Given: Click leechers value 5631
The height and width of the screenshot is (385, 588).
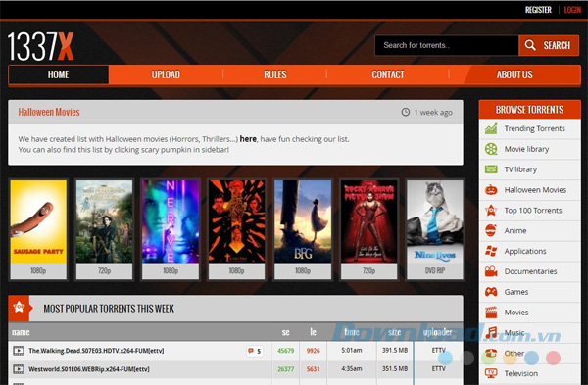Looking at the screenshot, I should (314, 369).
